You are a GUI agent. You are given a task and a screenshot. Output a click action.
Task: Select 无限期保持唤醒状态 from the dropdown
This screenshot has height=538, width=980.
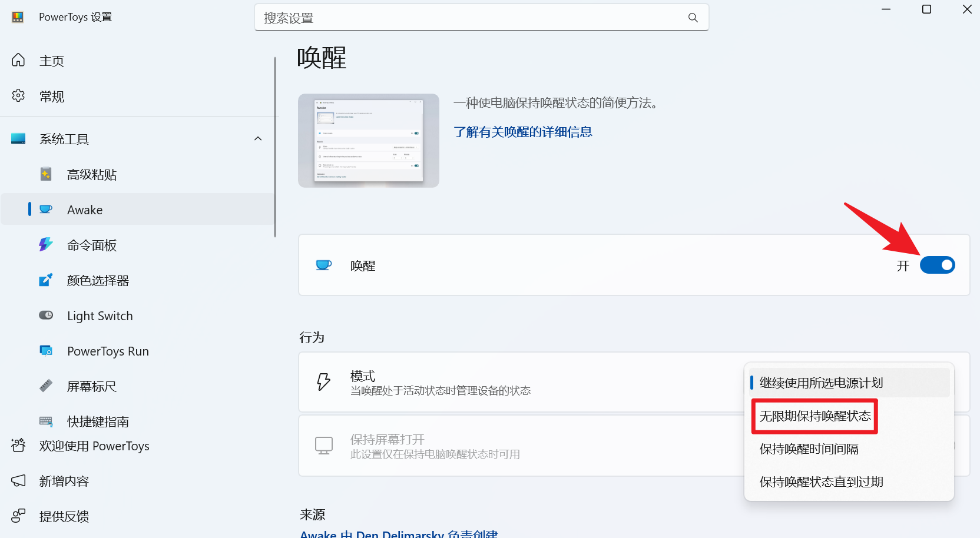(x=815, y=416)
